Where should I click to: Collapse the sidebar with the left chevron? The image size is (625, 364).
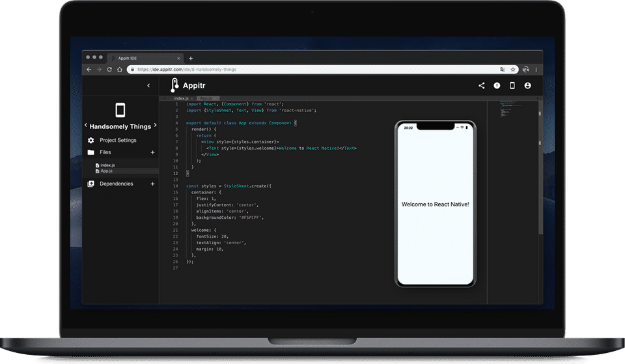click(x=148, y=85)
